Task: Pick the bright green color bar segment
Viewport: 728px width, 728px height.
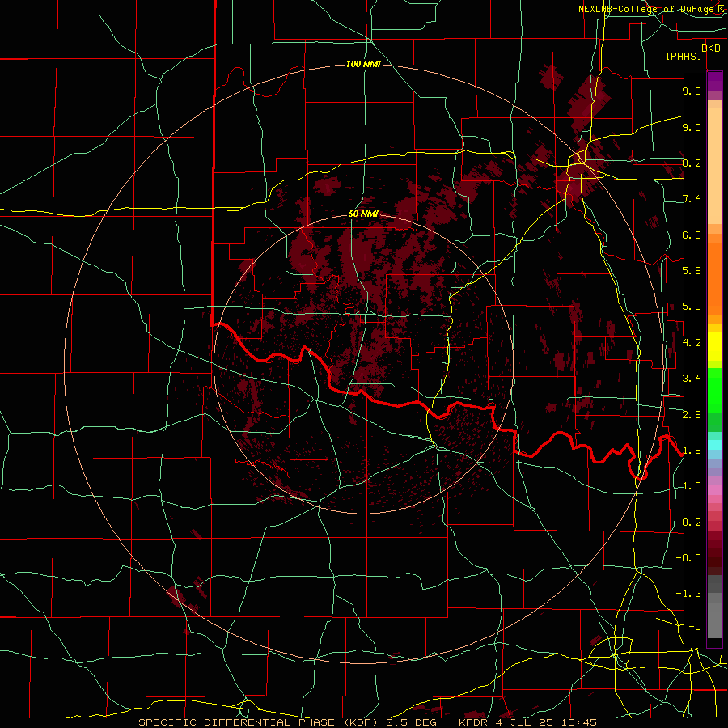Action: tap(714, 390)
